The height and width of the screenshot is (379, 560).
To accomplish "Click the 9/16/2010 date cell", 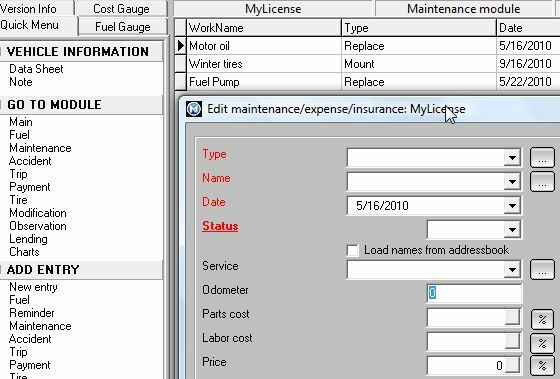I will click(528, 64).
